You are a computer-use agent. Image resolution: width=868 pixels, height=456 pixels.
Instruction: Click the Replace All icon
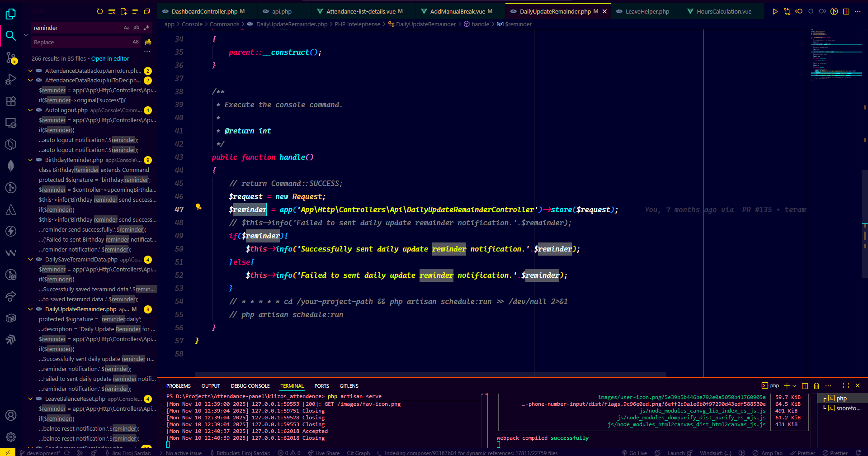click(x=148, y=42)
